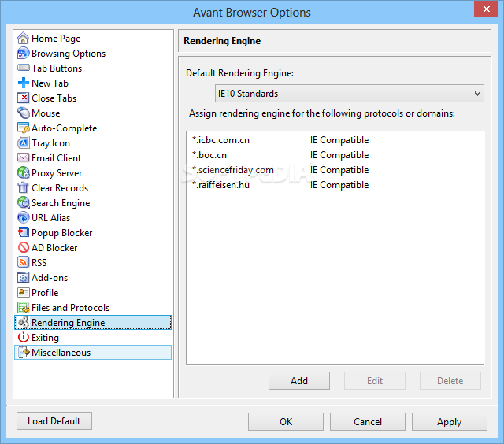Click the Add button

coord(299,381)
